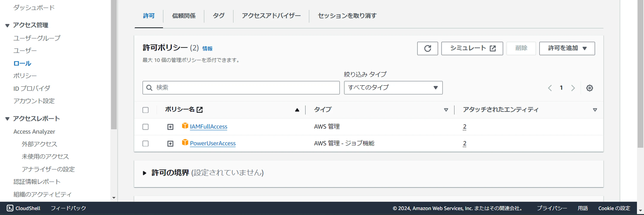
Task: Open ユーザーグループ in the sidebar
Action: [x=37, y=38]
